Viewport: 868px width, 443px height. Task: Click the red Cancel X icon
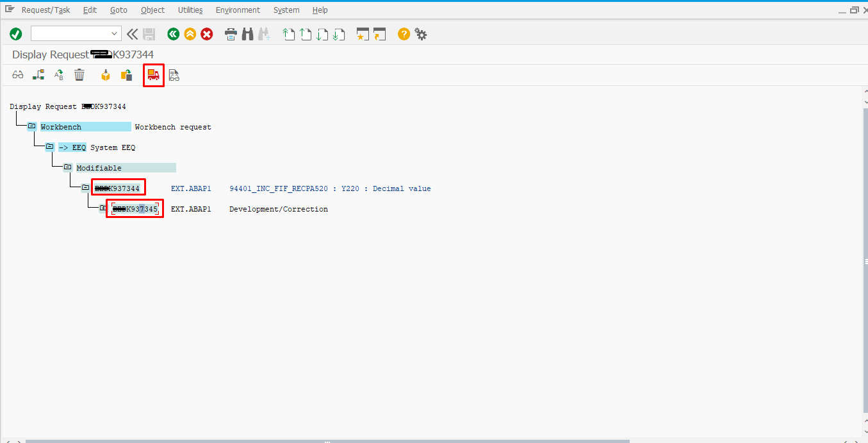coord(207,34)
